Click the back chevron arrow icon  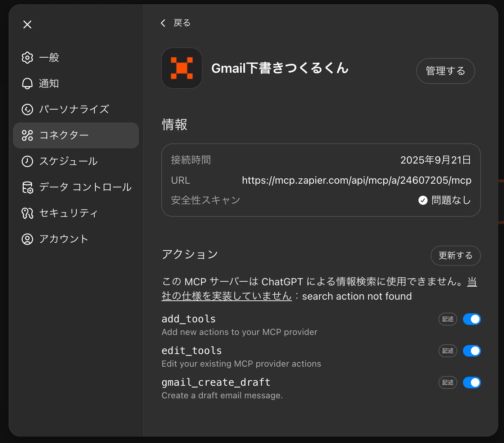163,23
